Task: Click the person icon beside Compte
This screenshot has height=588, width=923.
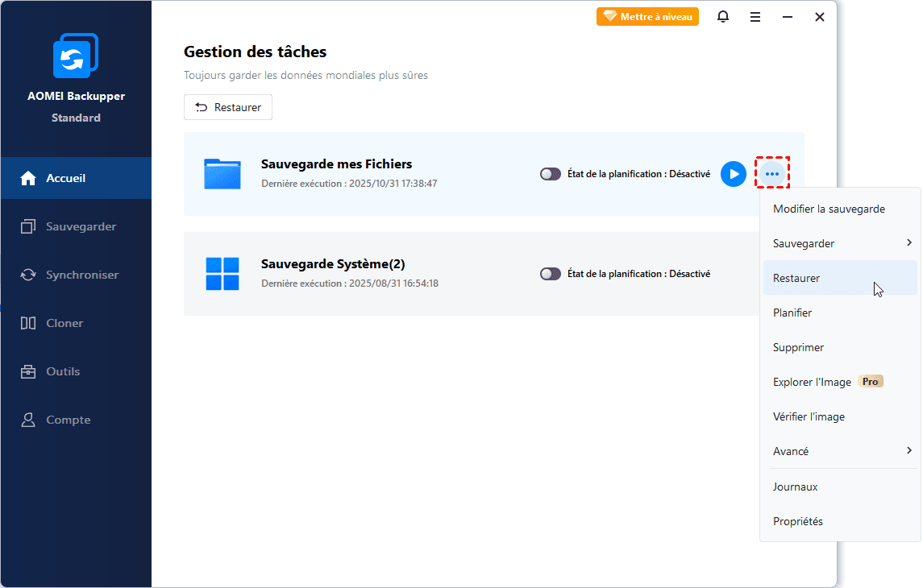Action: (x=28, y=420)
